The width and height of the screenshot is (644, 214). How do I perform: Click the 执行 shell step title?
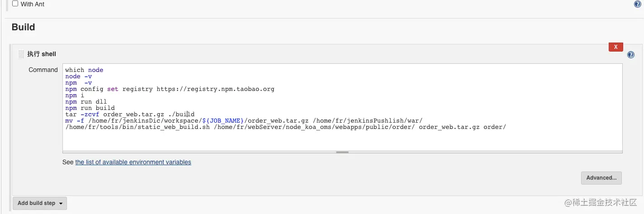(42, 54)
